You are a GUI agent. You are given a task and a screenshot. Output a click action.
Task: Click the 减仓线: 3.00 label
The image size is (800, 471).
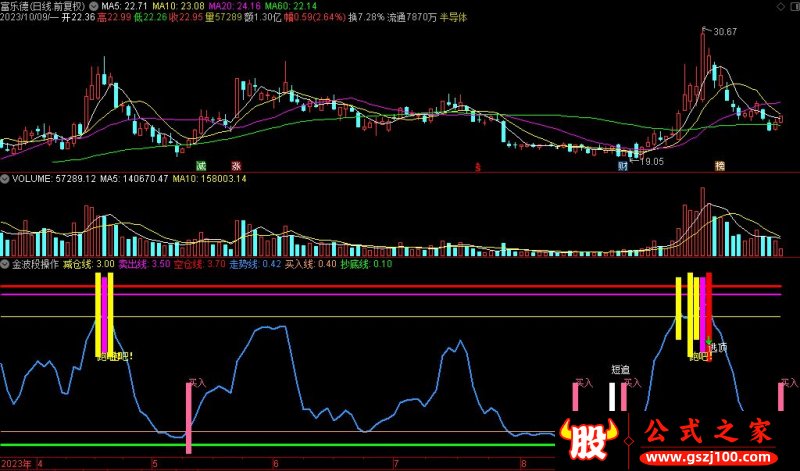pos(88,264)
